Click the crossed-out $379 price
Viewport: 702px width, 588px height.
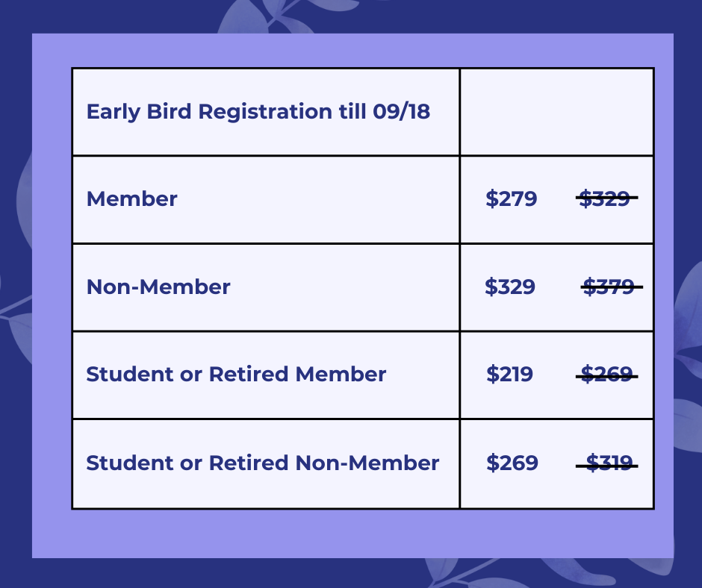(610, 287)
